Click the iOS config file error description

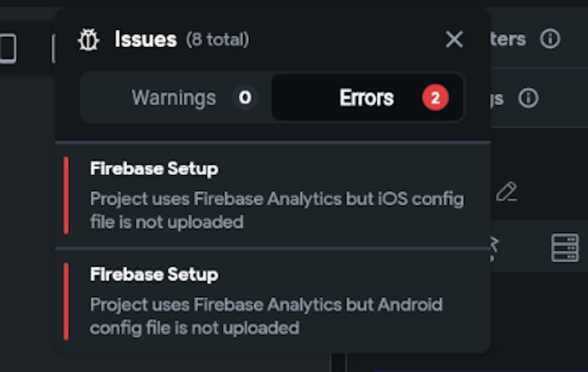tap(276, 210)
